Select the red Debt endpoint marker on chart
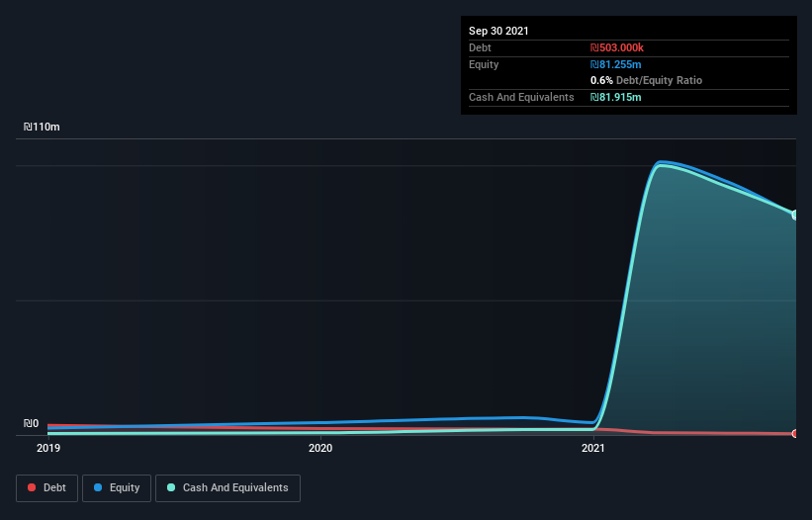812x520 pixels. click(x=795, y=434)
